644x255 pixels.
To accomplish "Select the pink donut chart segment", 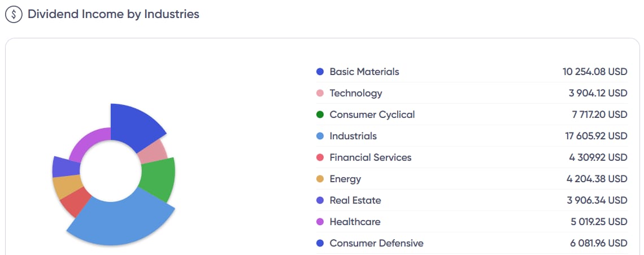I will (154, 151).
